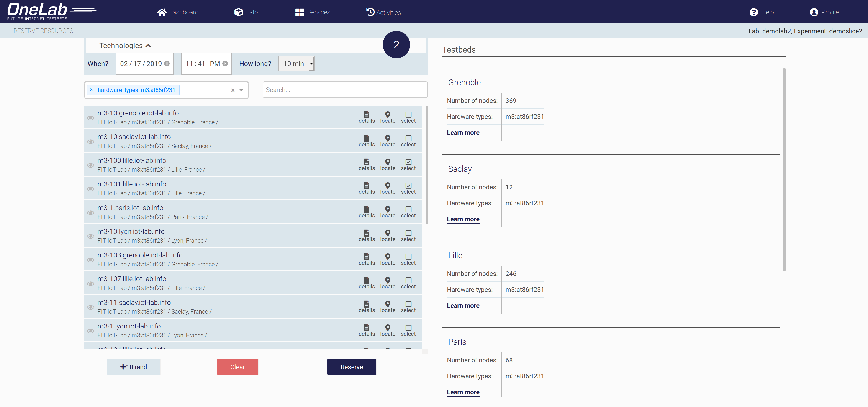Remove hardware_types m3:at86rf231 filter tag
Image resolution: width=868 pixels, height=407 pixels.
coord(91,90)
